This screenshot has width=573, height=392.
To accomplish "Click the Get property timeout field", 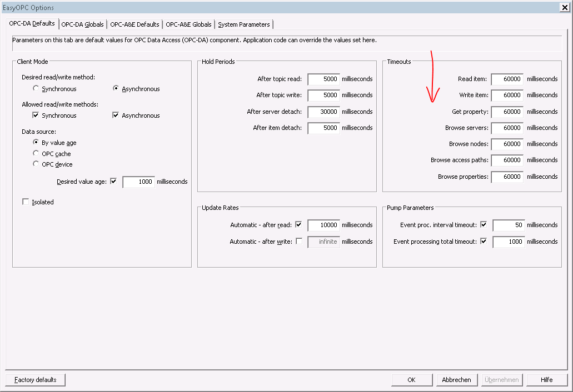I will [507, 112].
